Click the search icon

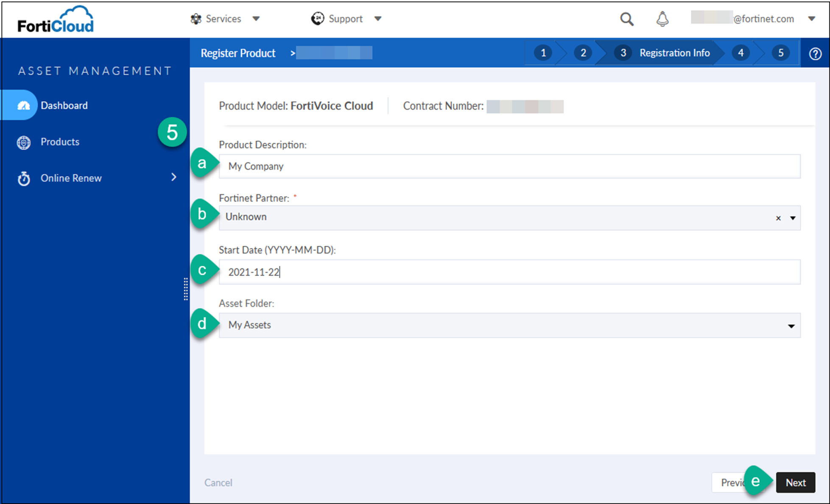(x=626, y=19)
